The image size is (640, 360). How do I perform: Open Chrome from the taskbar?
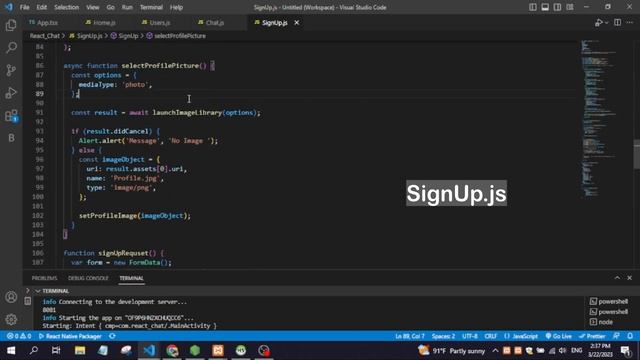172,351
